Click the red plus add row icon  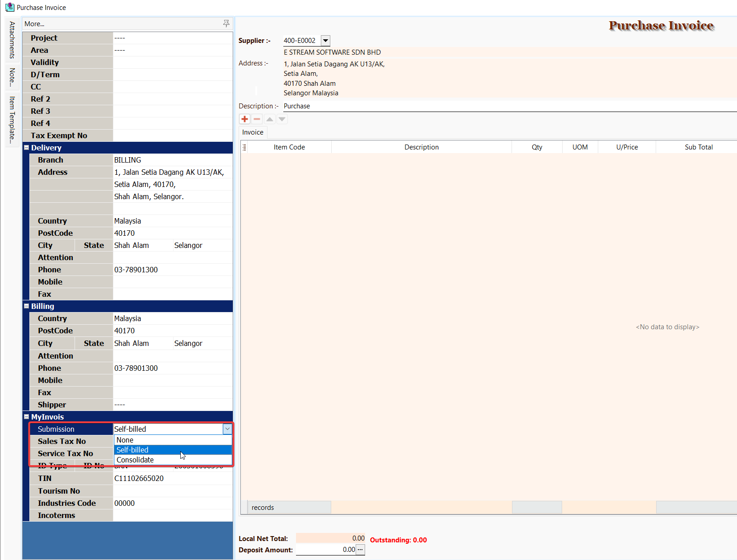[x=244, y=119]
